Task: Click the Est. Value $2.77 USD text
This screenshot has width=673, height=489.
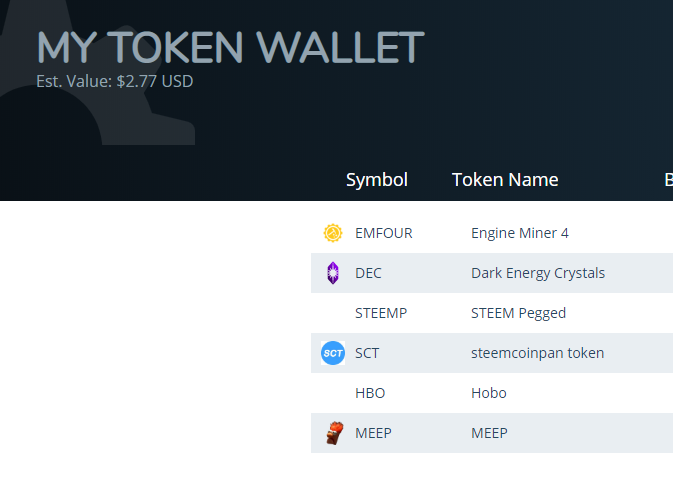Action: click(115, 81)
